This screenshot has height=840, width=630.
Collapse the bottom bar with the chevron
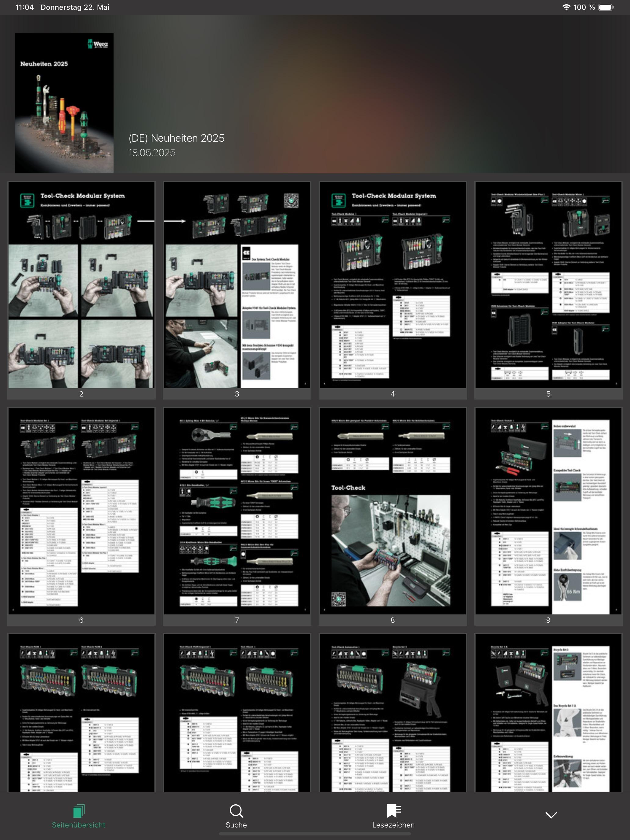pos(551,815)
